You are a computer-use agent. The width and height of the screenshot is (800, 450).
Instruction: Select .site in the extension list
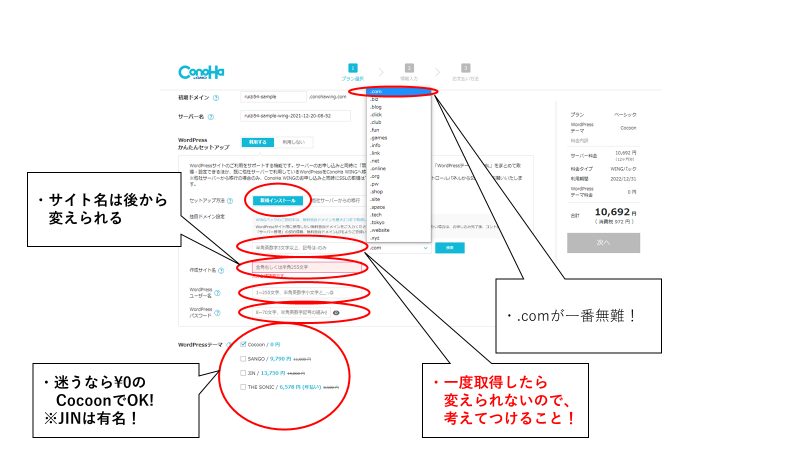398,199
